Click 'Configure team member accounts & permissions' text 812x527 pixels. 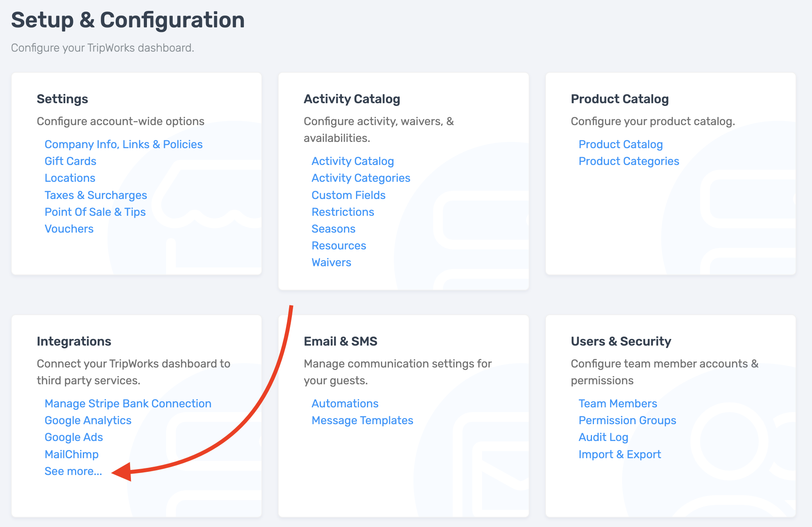click(664, 372)
